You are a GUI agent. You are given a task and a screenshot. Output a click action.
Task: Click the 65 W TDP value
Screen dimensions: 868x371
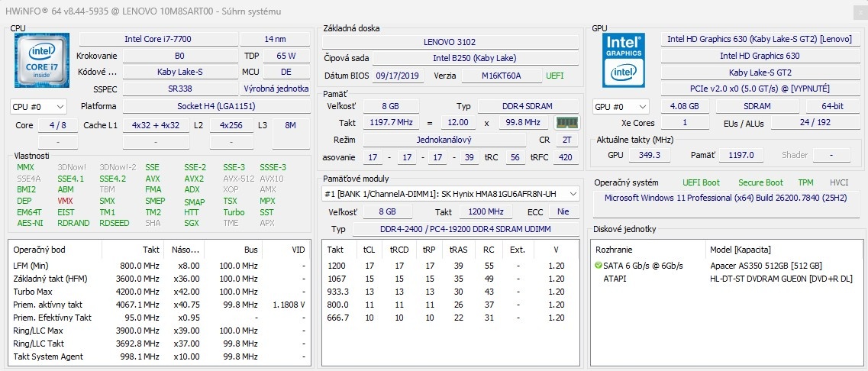[286, 56]
